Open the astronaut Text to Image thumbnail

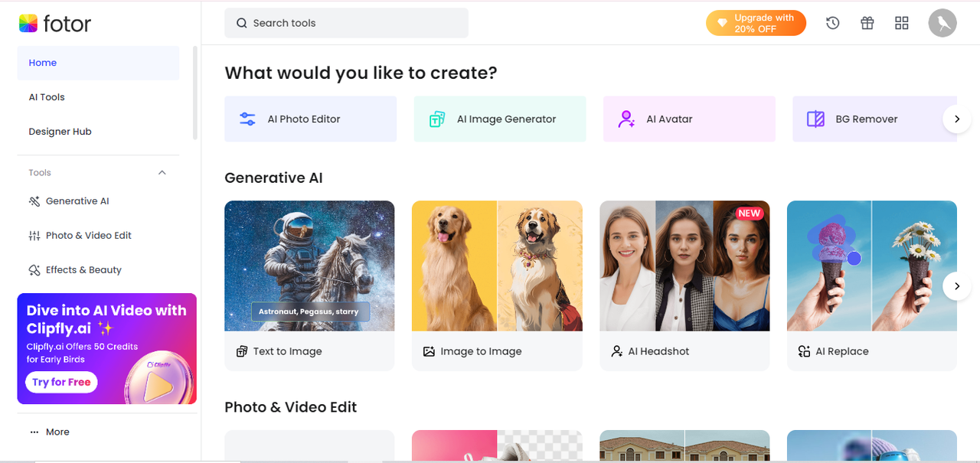click(x=309, y=266)
